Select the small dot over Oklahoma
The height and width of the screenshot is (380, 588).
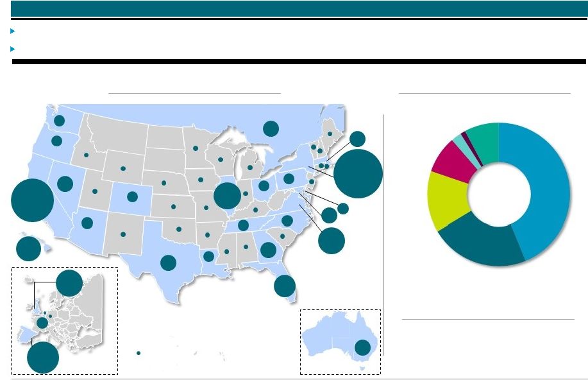[179, 229]
